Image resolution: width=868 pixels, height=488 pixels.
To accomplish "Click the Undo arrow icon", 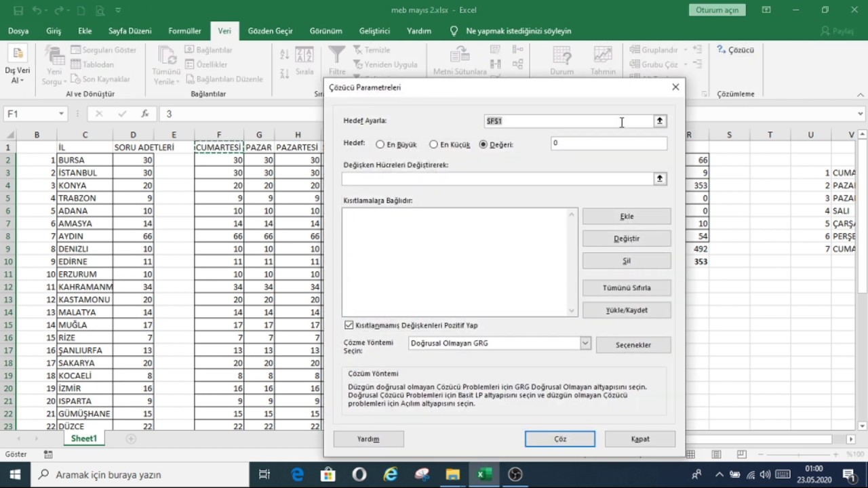I will tap(39, 10).
